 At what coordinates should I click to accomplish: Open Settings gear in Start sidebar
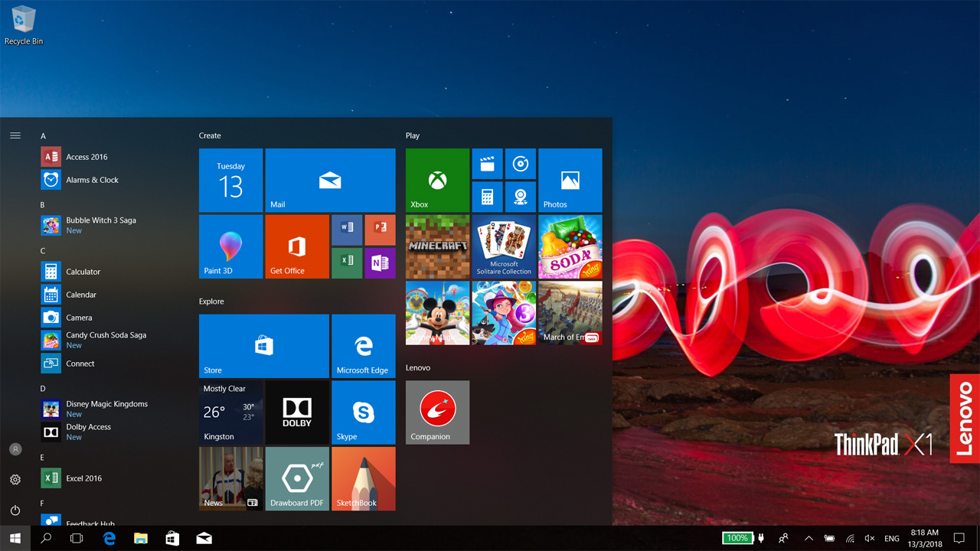click(15, 480)
